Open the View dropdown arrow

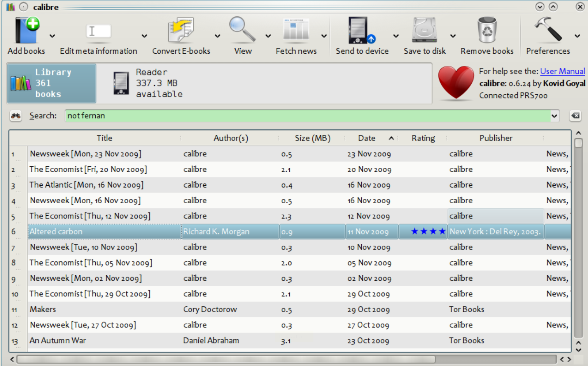point(268,36)
